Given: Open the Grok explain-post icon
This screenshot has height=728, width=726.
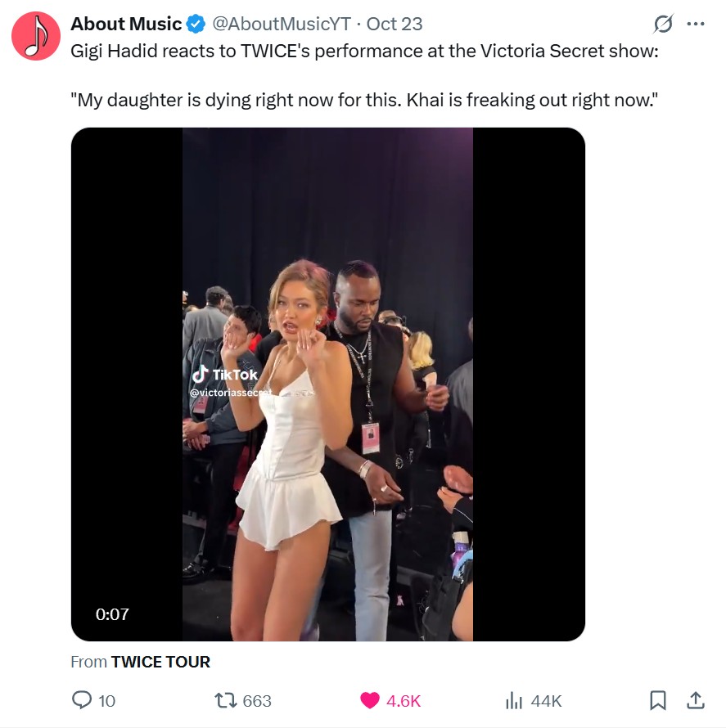Looking at the screenshot, I should (x=663, y=25).
